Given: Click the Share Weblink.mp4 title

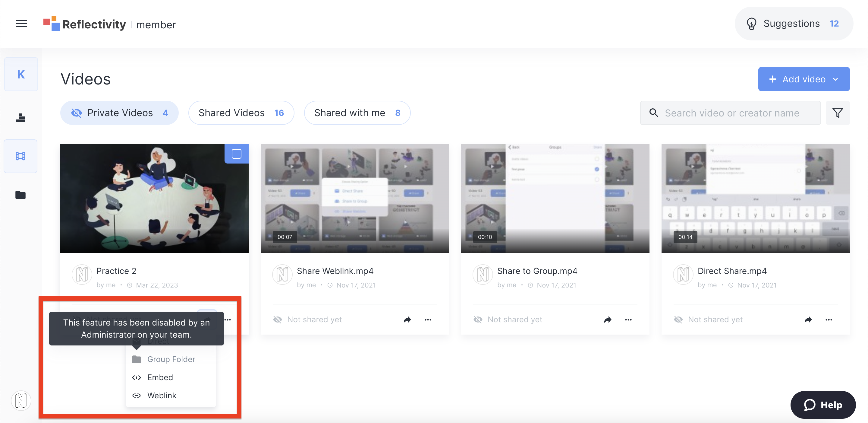Looking at the screenshot, I should (335, 271).
